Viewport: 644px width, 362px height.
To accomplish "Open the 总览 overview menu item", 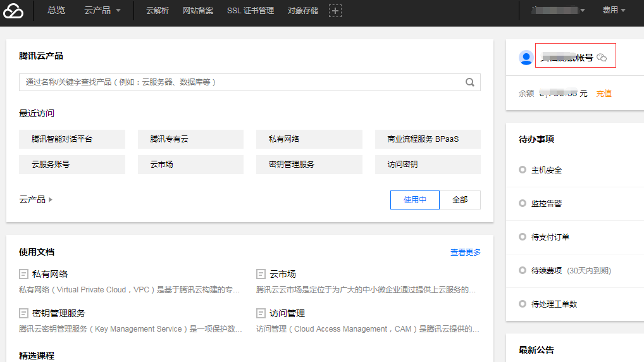I will (56, 10).
